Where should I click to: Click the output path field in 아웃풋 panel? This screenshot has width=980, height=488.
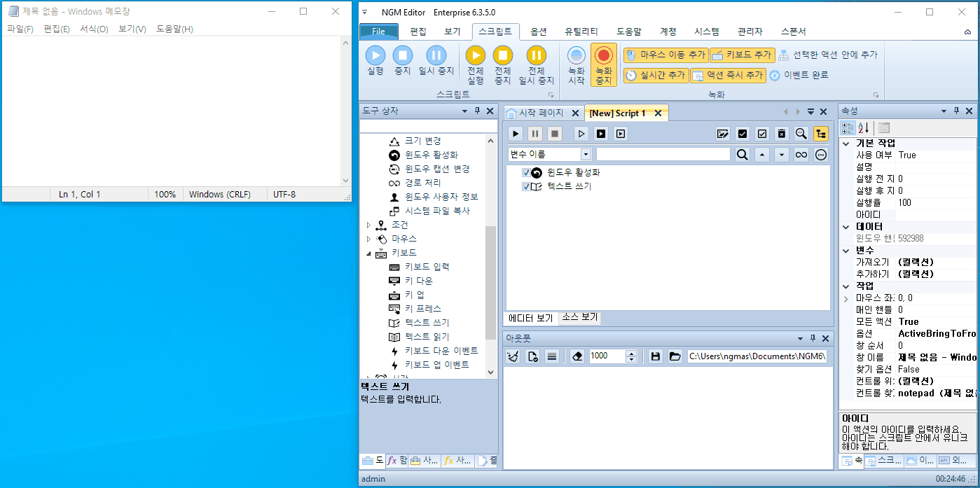[758, 356]
